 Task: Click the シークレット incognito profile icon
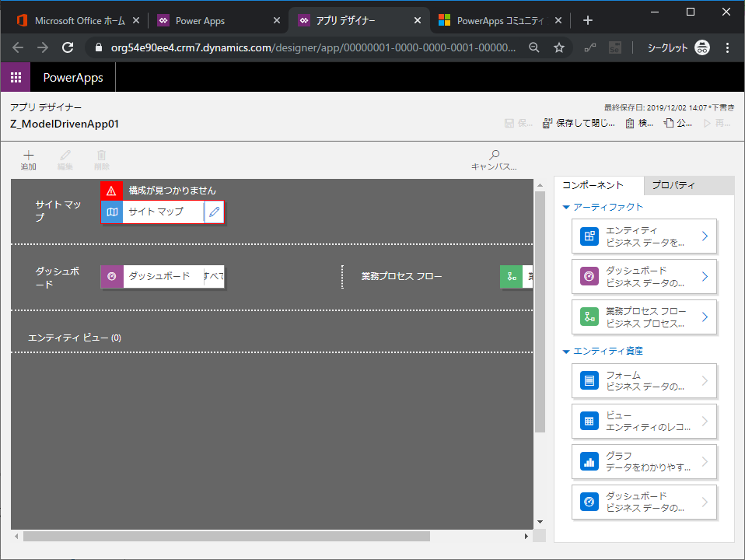click(702, 47)
